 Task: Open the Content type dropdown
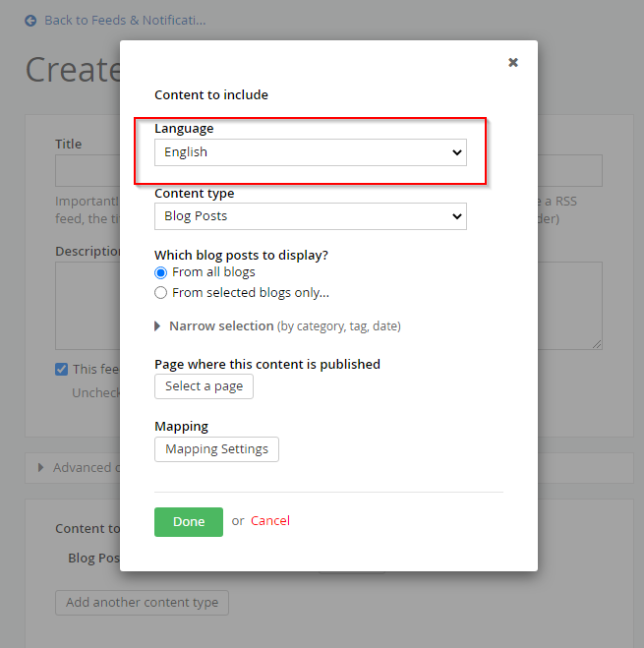pyautogui.click(x=311, y=216)
